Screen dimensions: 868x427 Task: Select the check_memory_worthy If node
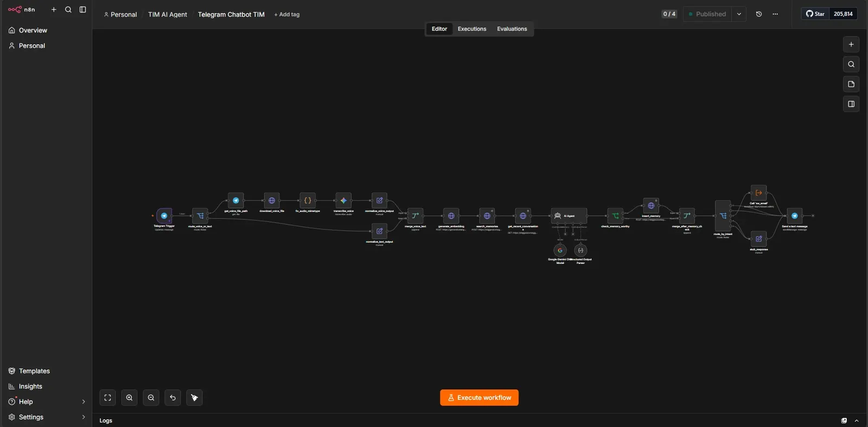tap(615, 216)
